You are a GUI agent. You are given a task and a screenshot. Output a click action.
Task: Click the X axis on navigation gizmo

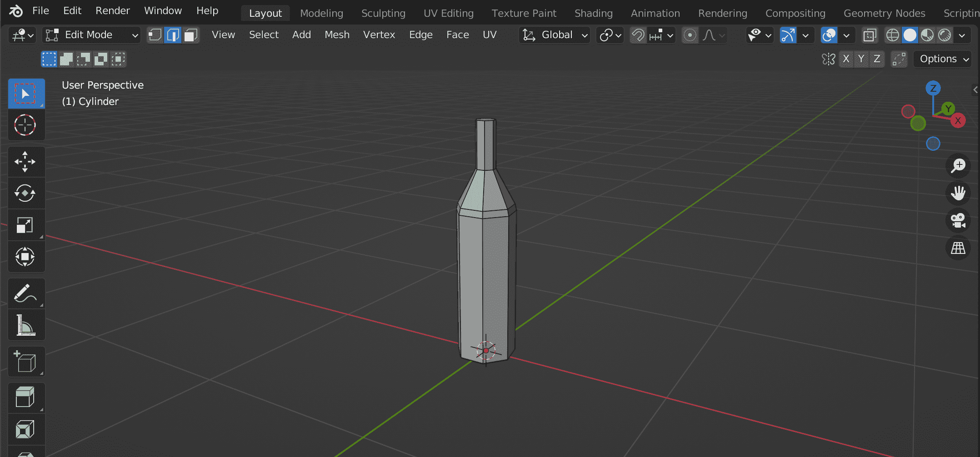pos(958,121)
